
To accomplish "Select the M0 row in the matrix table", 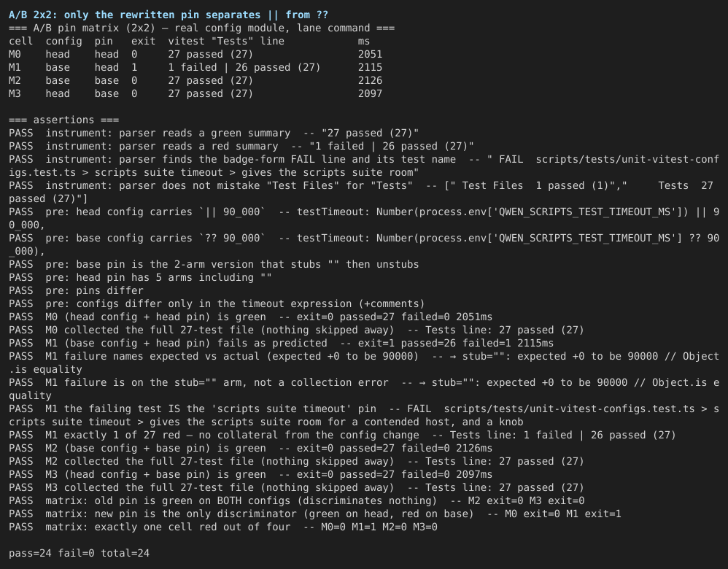I will tap(195, 54).
